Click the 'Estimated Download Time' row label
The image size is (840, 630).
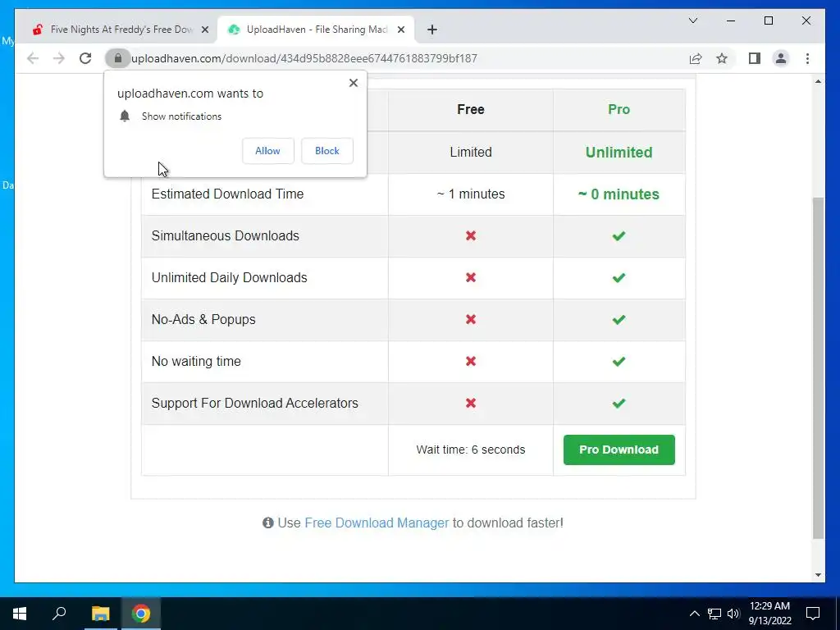[228, 194]
